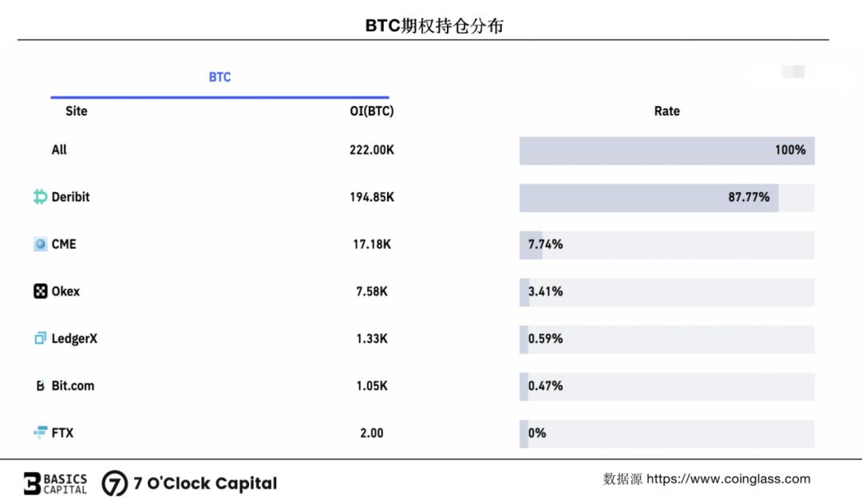Click the CME exchange logo icon
862x504 pixels.
point(40,244)
